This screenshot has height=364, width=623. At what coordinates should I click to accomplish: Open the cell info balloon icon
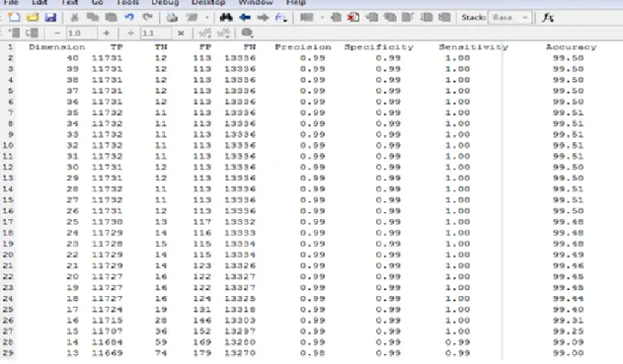click(x=247, y=33)
